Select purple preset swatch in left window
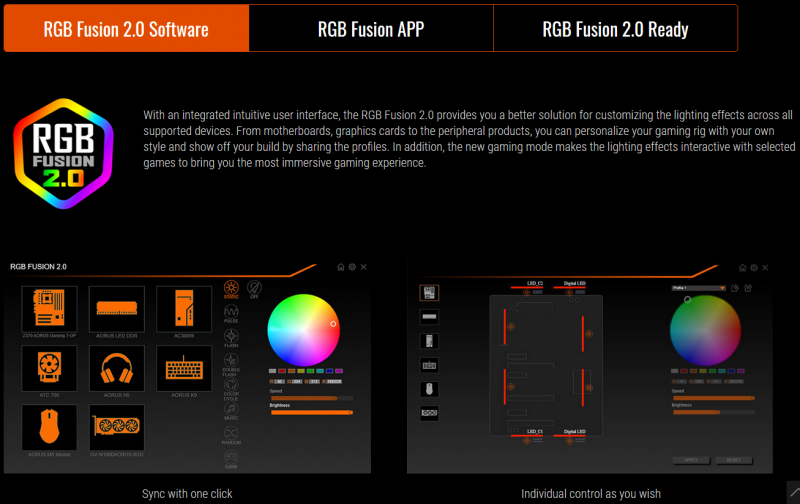Viewport: 800px width, 504px height. [x=339, y=371]
